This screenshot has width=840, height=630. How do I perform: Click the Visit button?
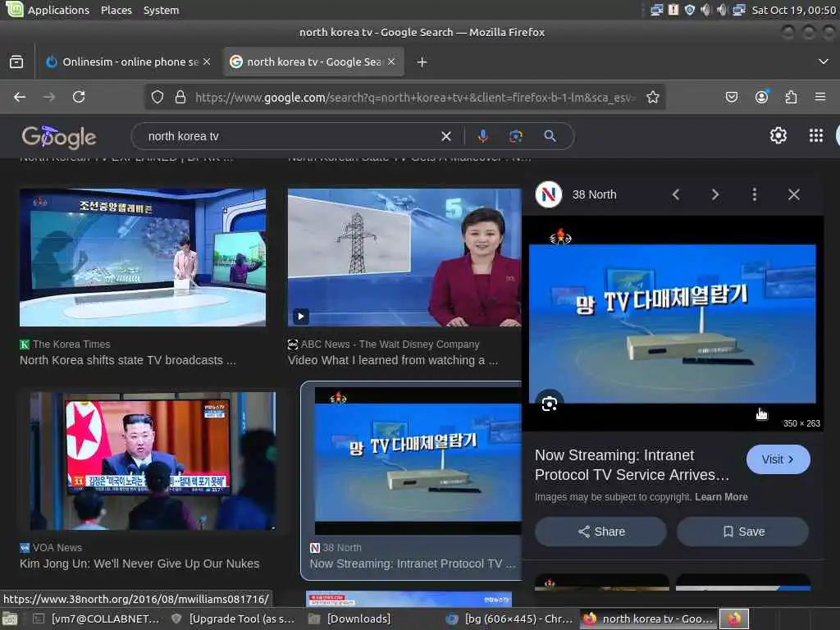pyautogui.click(x=778, y=459)
